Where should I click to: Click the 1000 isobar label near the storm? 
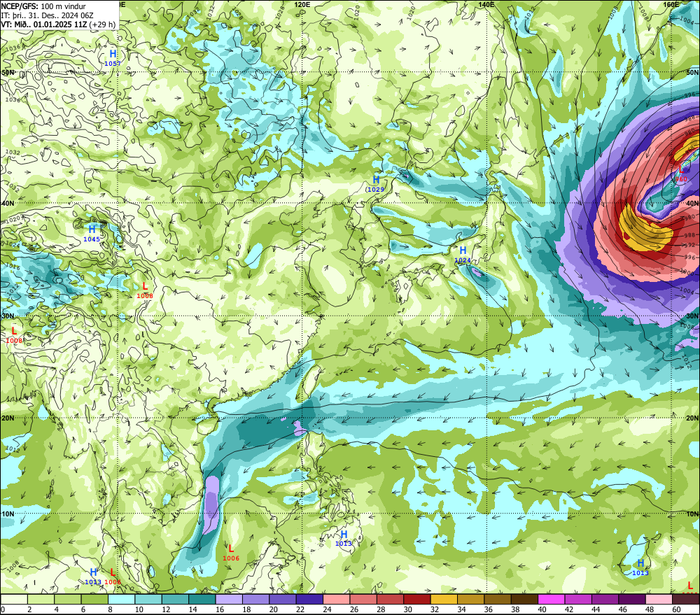(x=688, y=271)
